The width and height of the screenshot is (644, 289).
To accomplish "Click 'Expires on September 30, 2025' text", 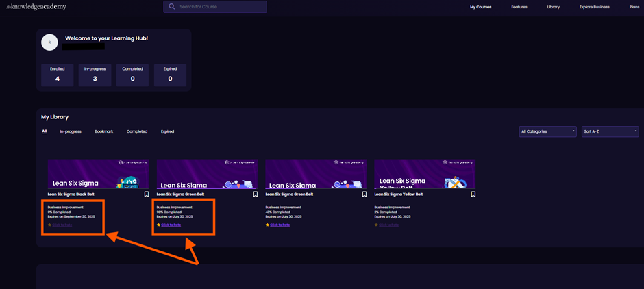I will (x=71, y=216).
